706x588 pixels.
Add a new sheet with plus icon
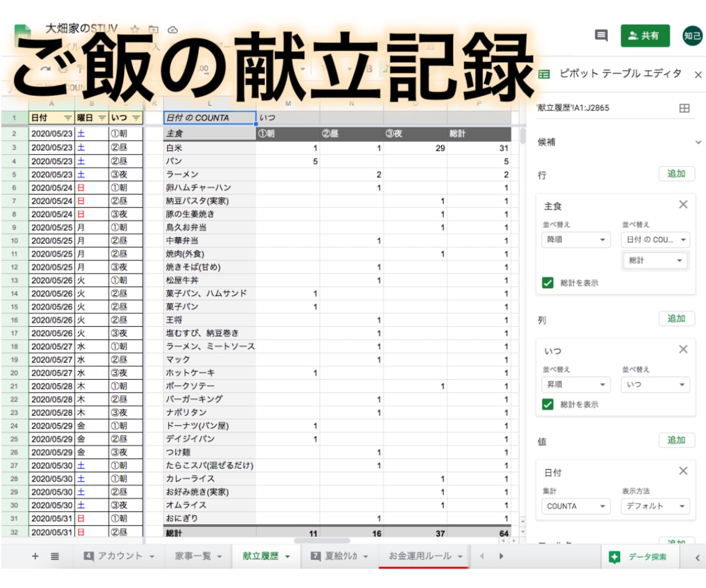(35, 556)
